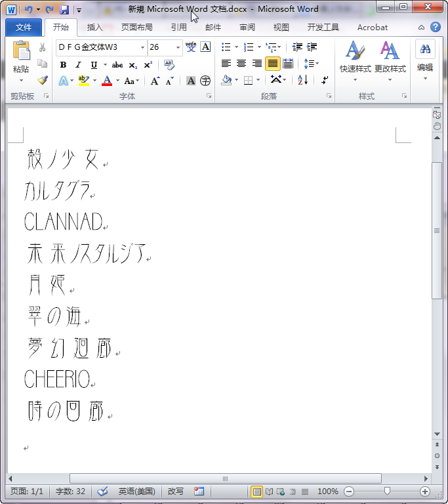Open Word help question mark
This screenshot has width=448, height=504.
[x=436, y=27]
